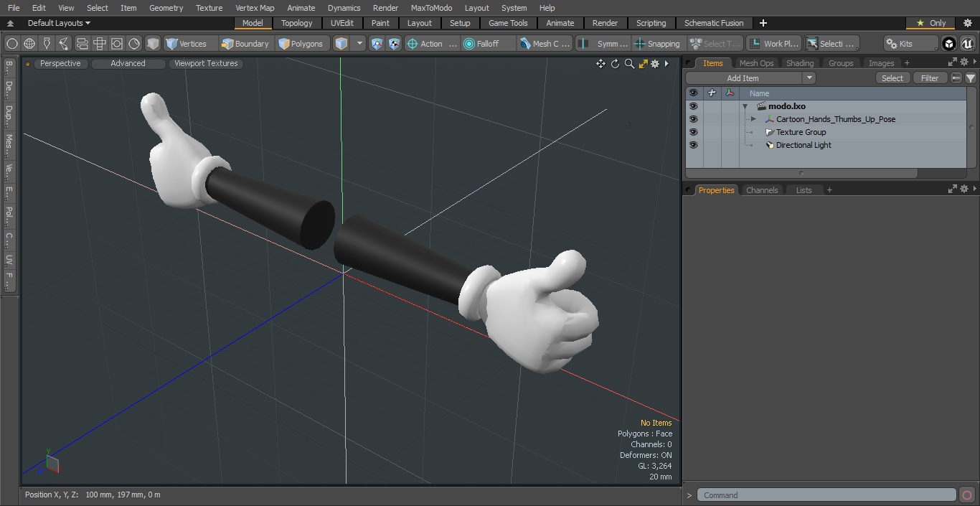The image size is (980, 506).
Task: Open the Vertex Map menu
Action: click(x=255, y=8)
